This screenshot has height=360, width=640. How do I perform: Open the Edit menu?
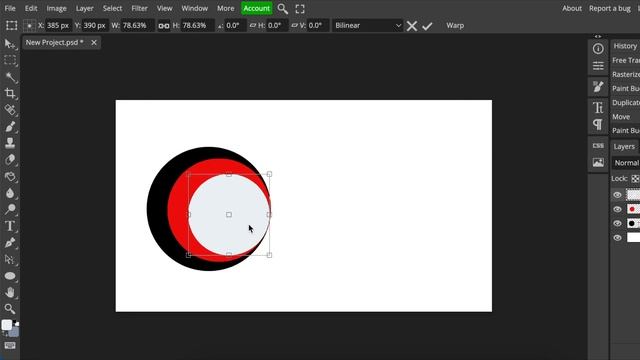point(31,8)
